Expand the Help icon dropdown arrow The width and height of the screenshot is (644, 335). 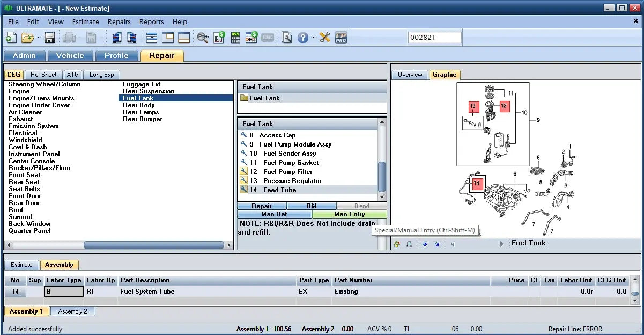pos(313,38)
